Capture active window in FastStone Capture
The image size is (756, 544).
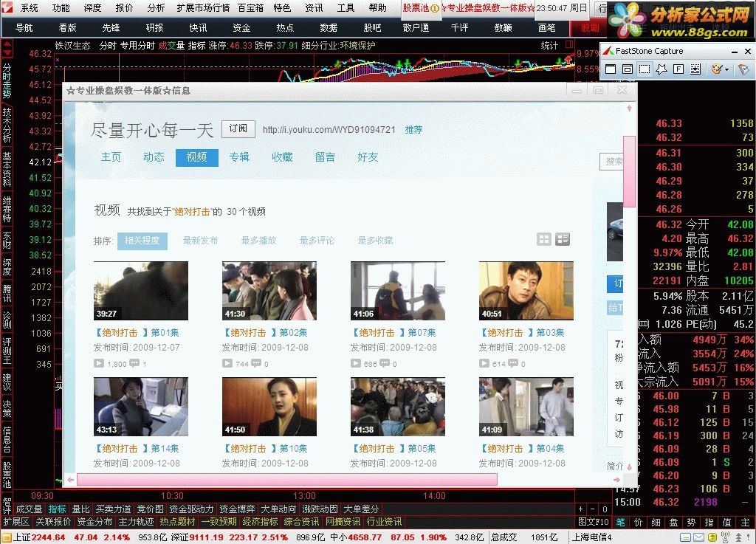coord(611,69)
